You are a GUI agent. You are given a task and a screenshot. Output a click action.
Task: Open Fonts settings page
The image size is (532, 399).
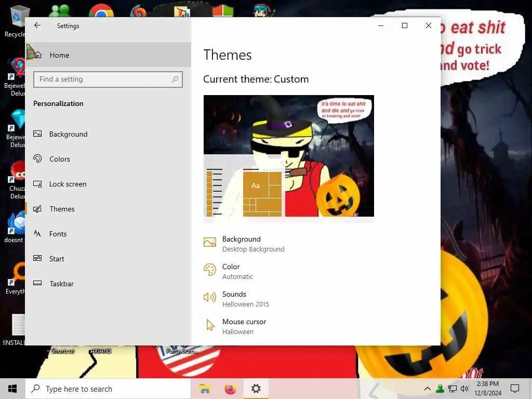[108, 234]
